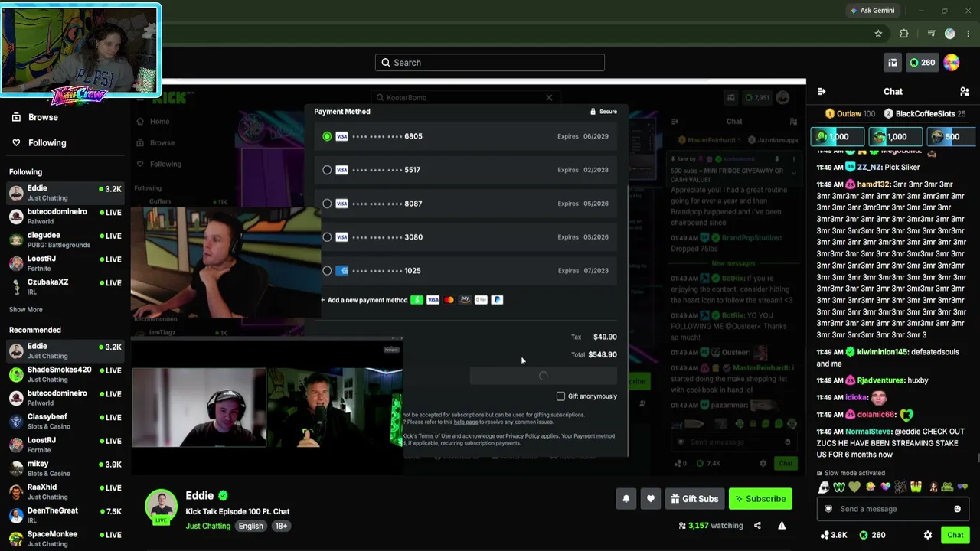This screenshot has width=980, height=551.
Task: Select the card ending in 6805
Action: coord(465,136)
